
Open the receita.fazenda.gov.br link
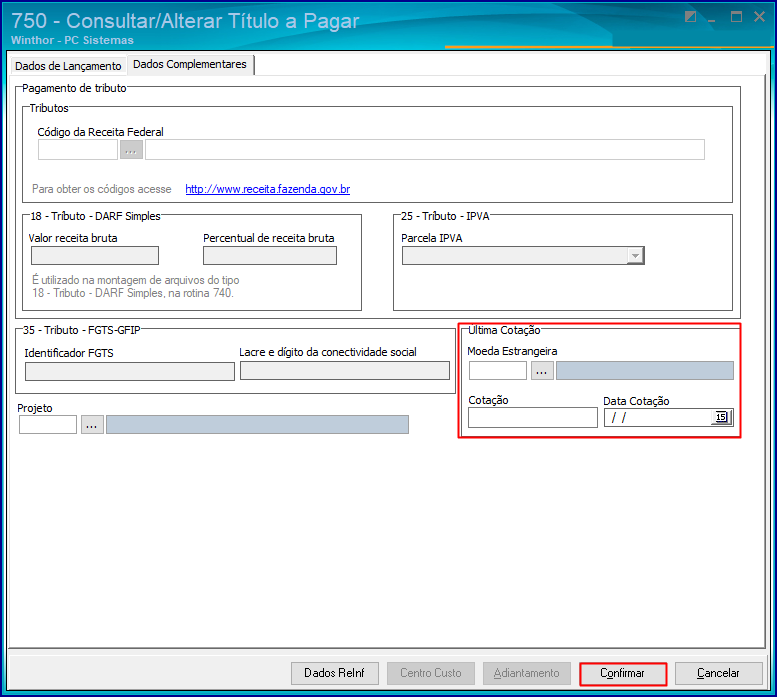pos(268,189)
